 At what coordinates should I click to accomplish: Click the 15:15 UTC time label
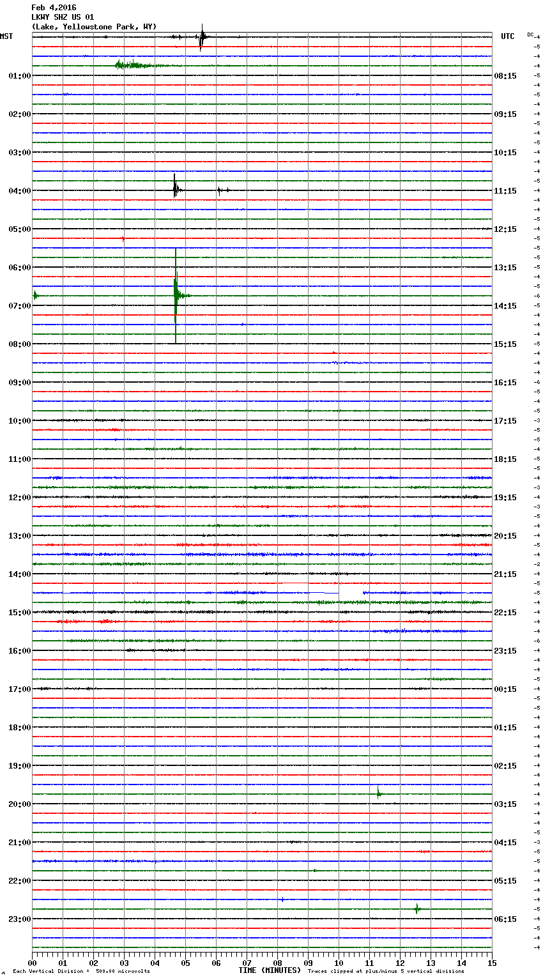click(x=505, y=344)
